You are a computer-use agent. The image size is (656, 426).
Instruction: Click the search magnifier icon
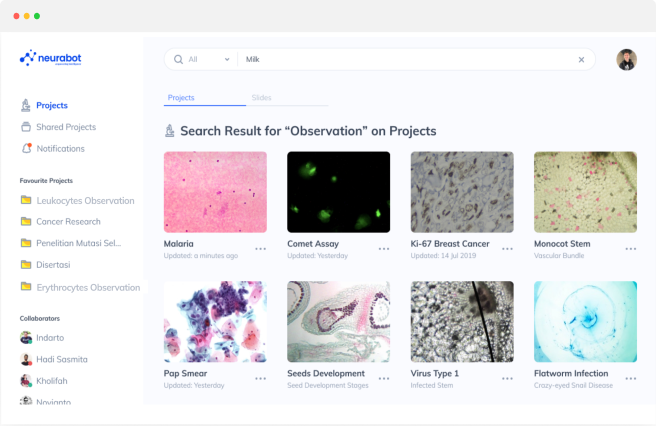(179, 59)
